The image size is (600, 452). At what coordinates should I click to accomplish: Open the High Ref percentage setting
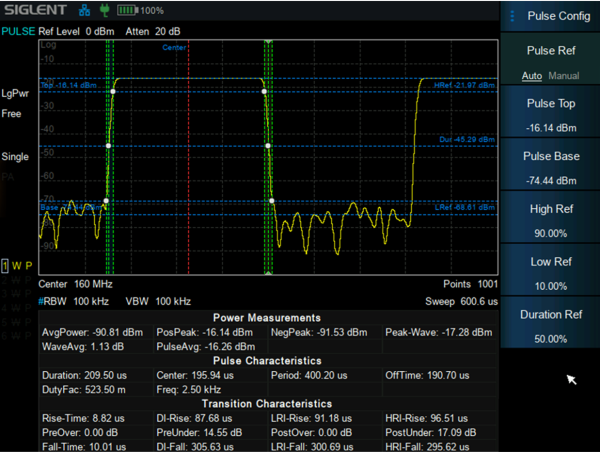click(551, 220)
